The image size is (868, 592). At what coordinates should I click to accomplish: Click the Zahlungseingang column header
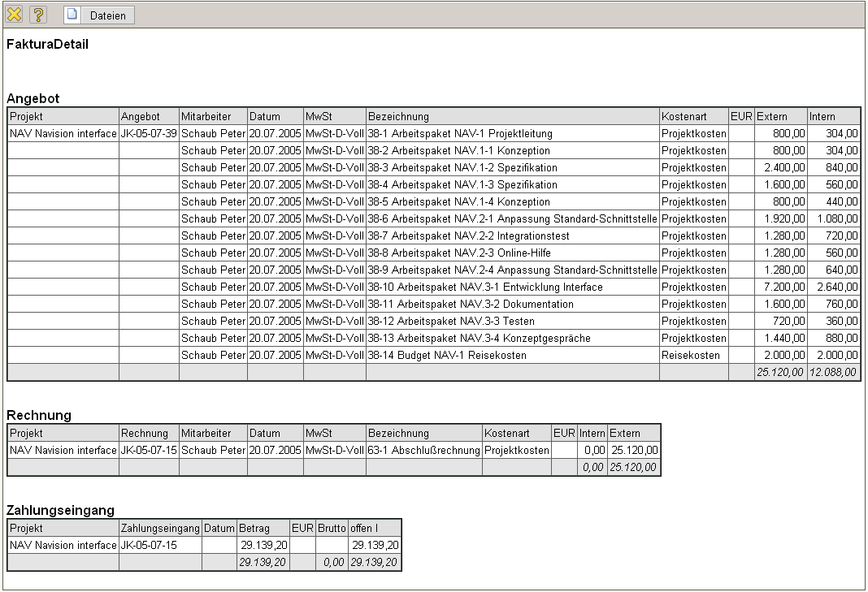tap(160, 529)
